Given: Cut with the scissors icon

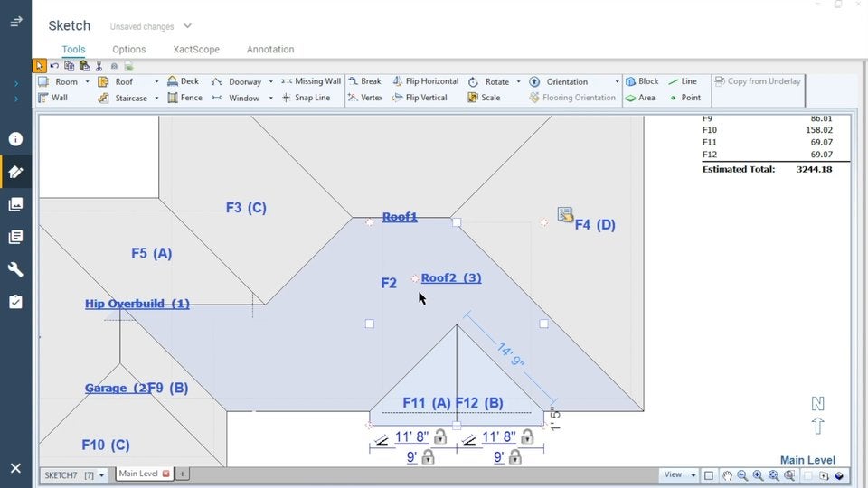Looking at the screenshot, I should pos(99,66).
